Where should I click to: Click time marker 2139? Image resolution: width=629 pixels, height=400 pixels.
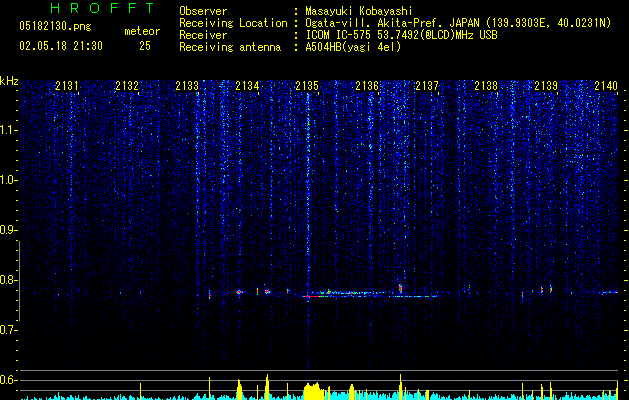click(x=546, y=86)
